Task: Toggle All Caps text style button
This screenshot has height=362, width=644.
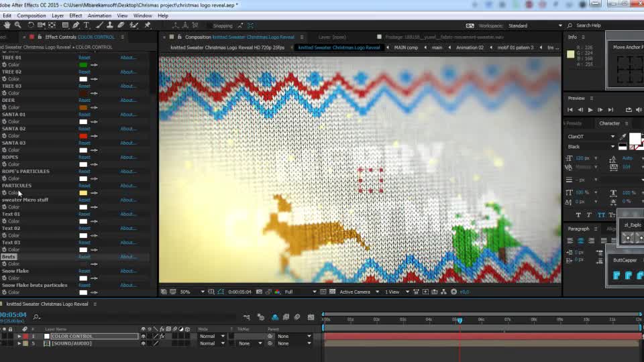Action: pyautogui.click(x=601, y=215)
